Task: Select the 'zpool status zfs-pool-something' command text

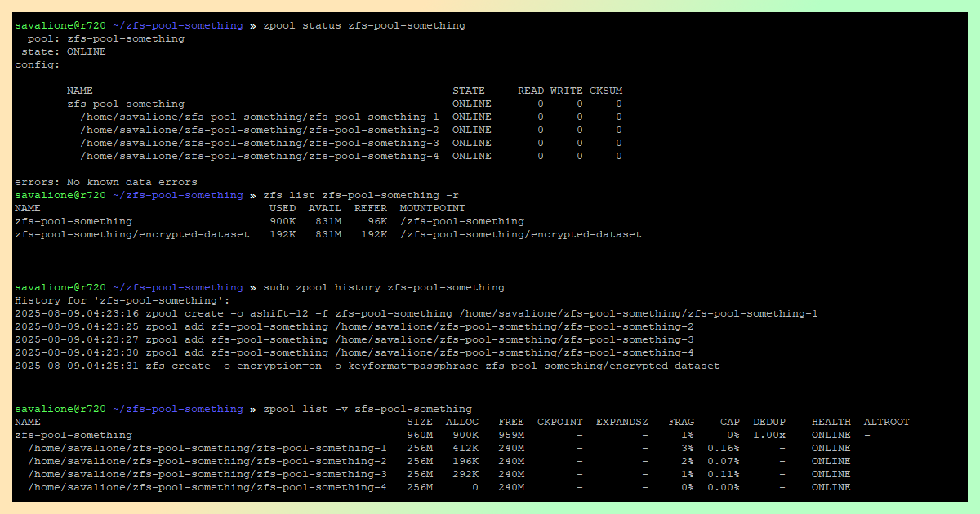Action: pos(363,25)
